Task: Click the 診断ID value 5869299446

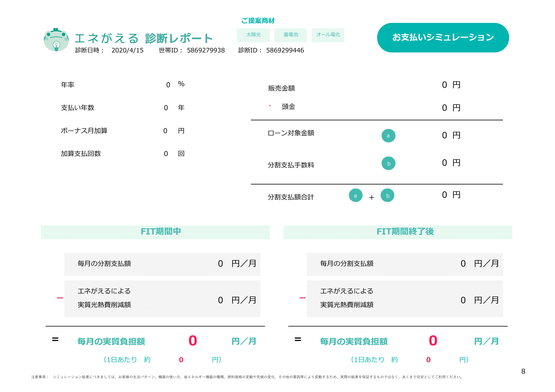Action: click(x=285, y=50)
